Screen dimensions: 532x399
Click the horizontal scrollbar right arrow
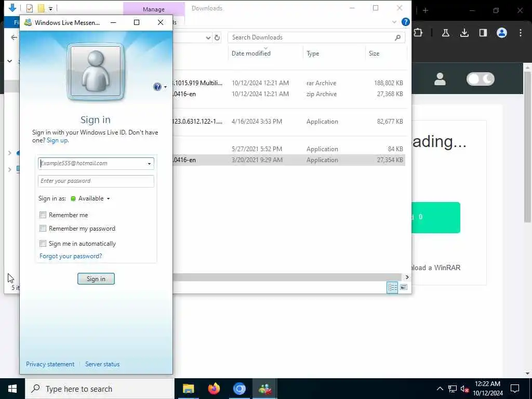[x=407, y=277]
